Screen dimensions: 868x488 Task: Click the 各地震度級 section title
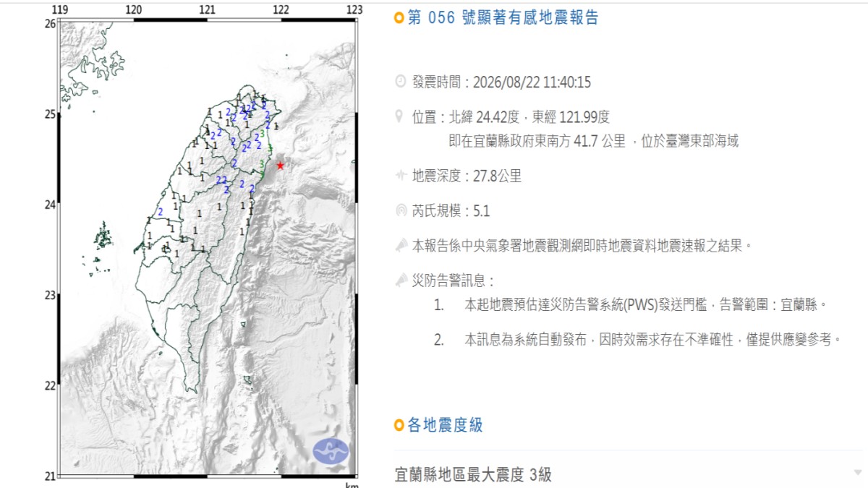pyautogui.click(x=446, y=426)
